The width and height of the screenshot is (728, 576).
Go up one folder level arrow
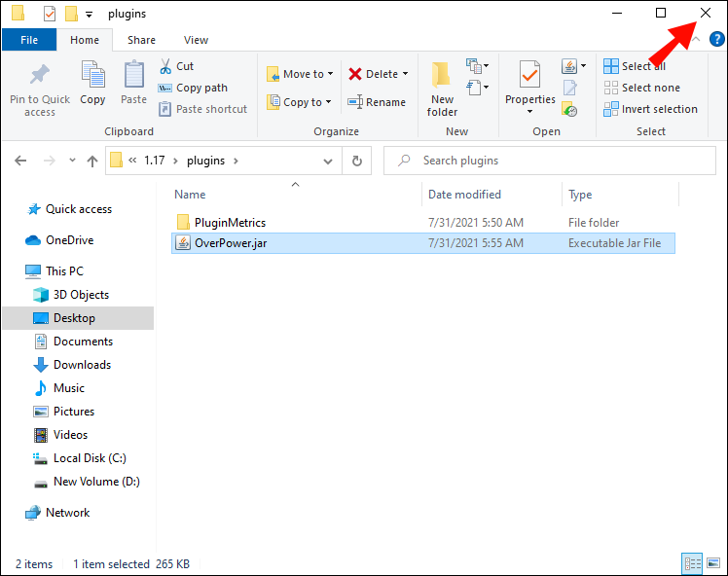[92, 162]
